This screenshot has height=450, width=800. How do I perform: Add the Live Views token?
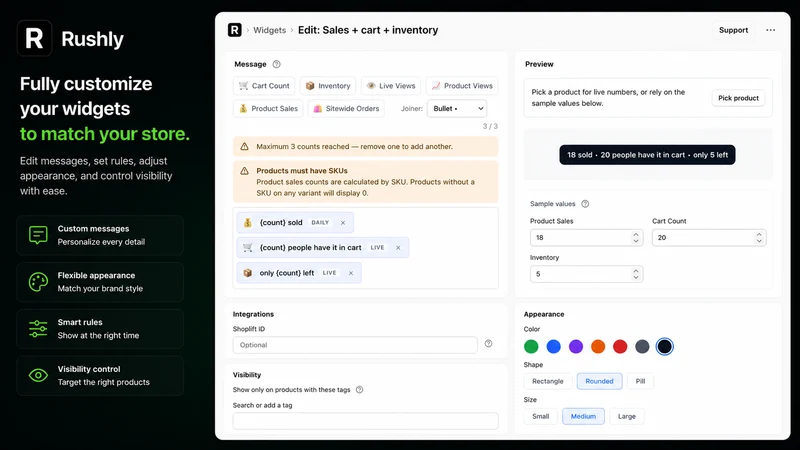(x=391, y=86)
